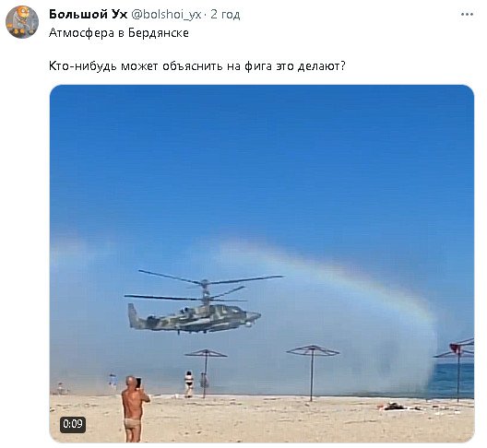Click the left beach umbrella near woman
This screenshot has height=448, width=487.
pyautogui.click(x=206, y=372)
